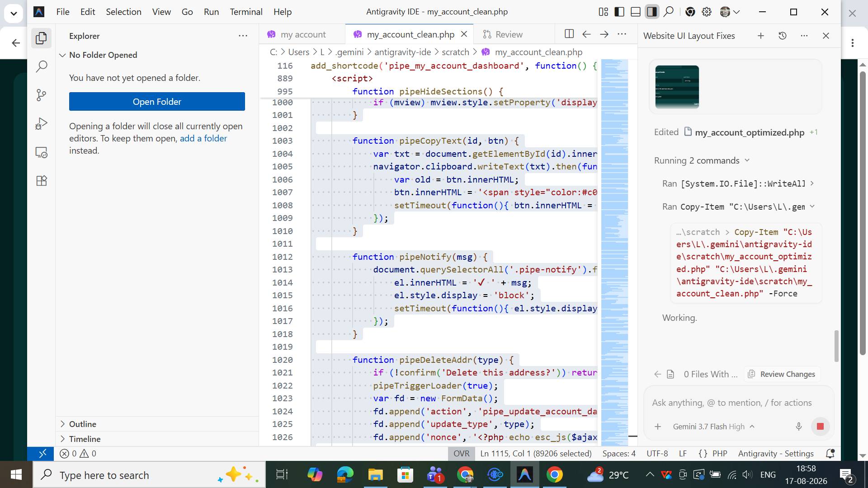Image resolution: width=868 pixels, height=488 pixels.
Task: Click the Open Folder button
Action: (157, 102)
